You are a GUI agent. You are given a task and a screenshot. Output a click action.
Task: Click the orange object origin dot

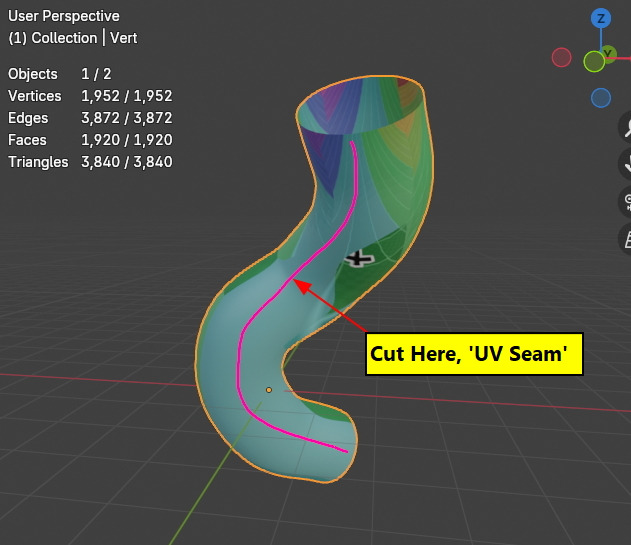coord(269,390)
